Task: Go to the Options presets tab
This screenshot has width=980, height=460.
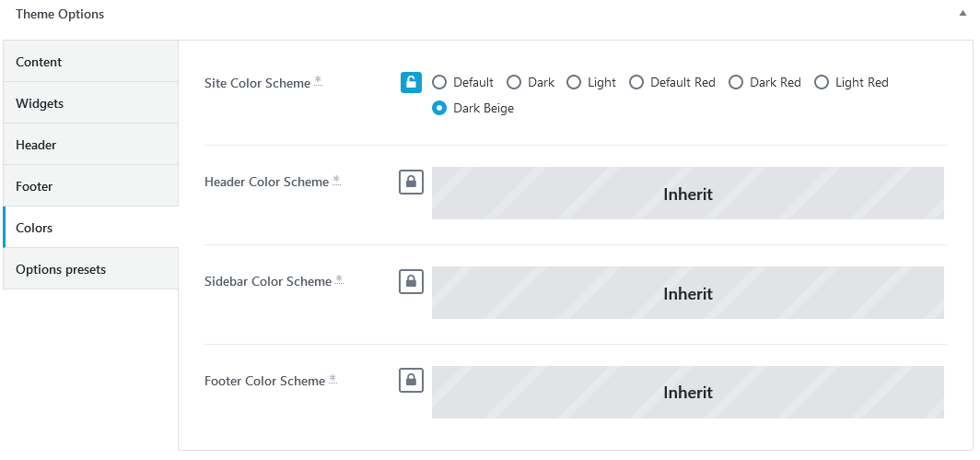Action: click(90, 268)
